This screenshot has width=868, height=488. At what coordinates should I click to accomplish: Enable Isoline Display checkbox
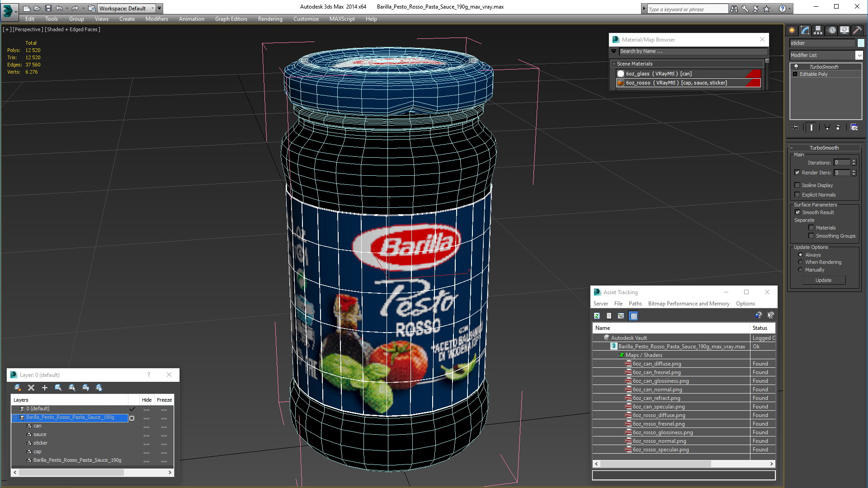tap(797, 185)
